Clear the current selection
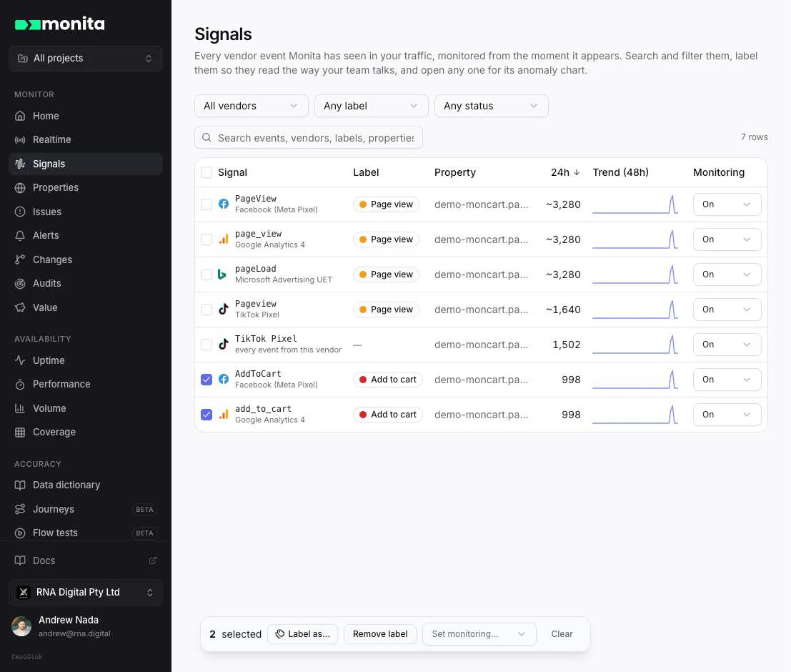 click(562, 633)
